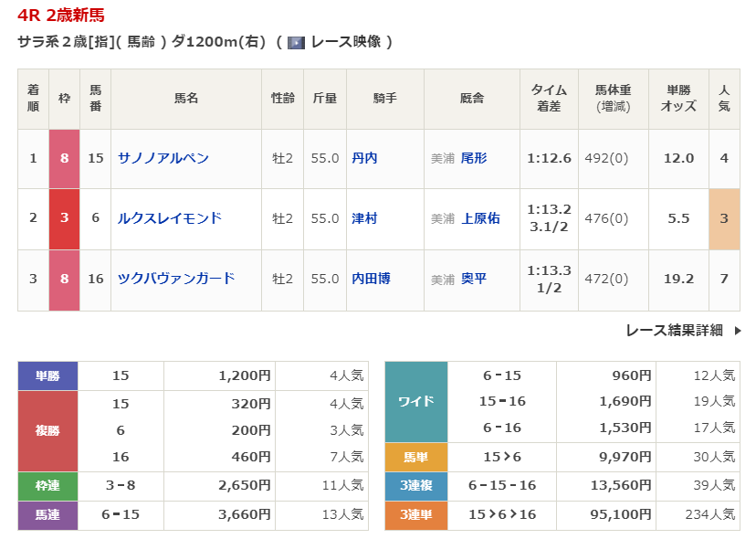Select jockey 津村 link
Viewport: 756px width, 539px height.
[364, 218]
